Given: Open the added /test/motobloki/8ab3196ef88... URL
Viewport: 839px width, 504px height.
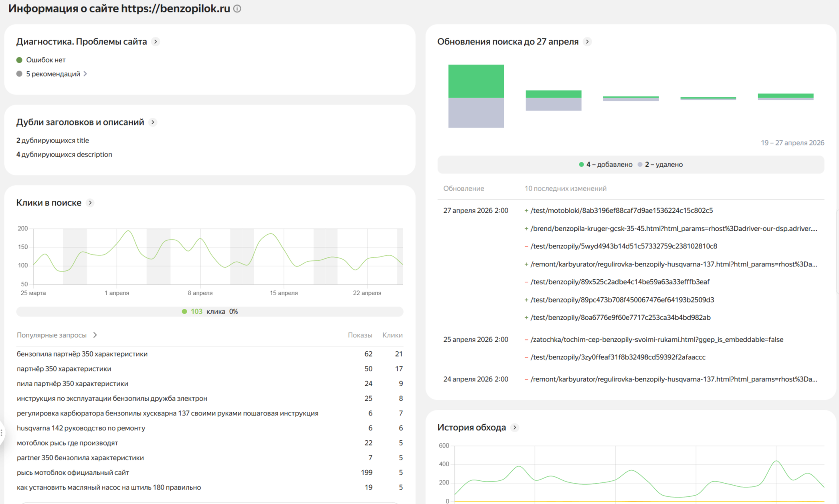Looking at the screenshot, I should pos(621,210).
